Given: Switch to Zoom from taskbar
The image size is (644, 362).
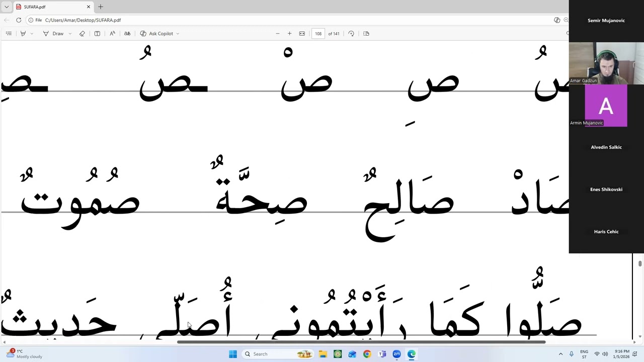Looking at the screenshot, I should pyautogui.click(x=396, y=354).
